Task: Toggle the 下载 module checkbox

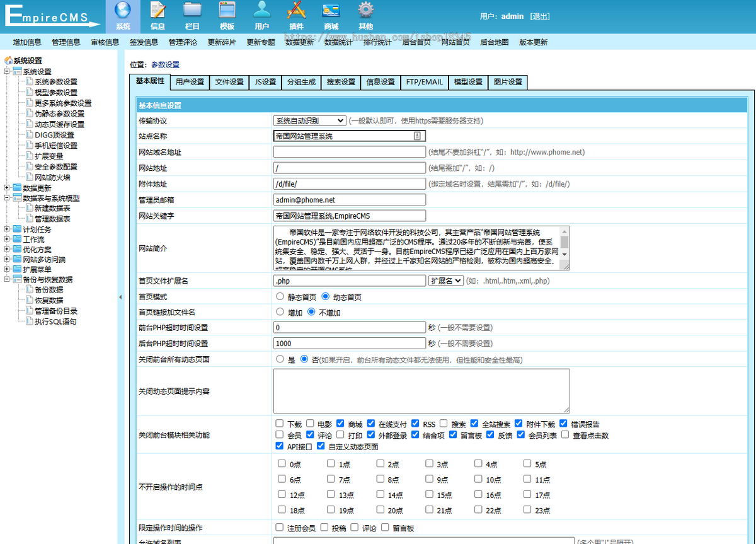Action: click(280, 424)
